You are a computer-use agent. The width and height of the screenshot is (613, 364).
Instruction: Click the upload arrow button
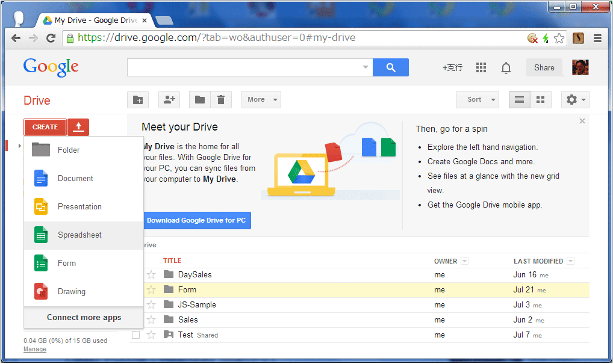(78, 127)
